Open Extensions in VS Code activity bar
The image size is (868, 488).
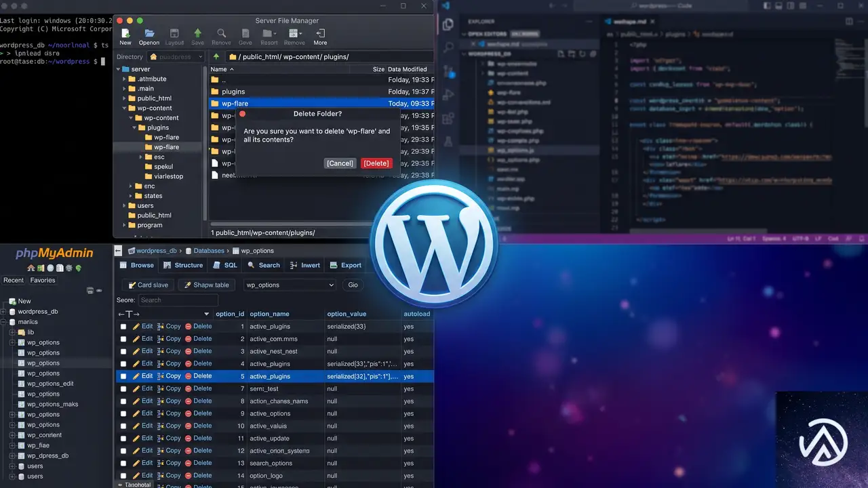448,119
